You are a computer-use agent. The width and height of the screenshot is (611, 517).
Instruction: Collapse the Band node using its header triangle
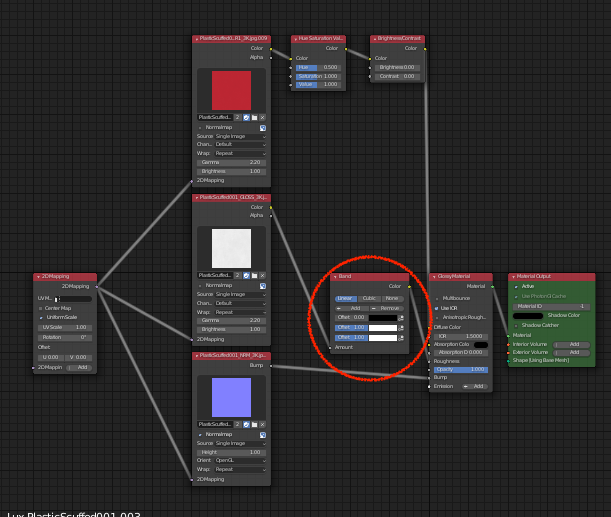[x=335, y=277]
